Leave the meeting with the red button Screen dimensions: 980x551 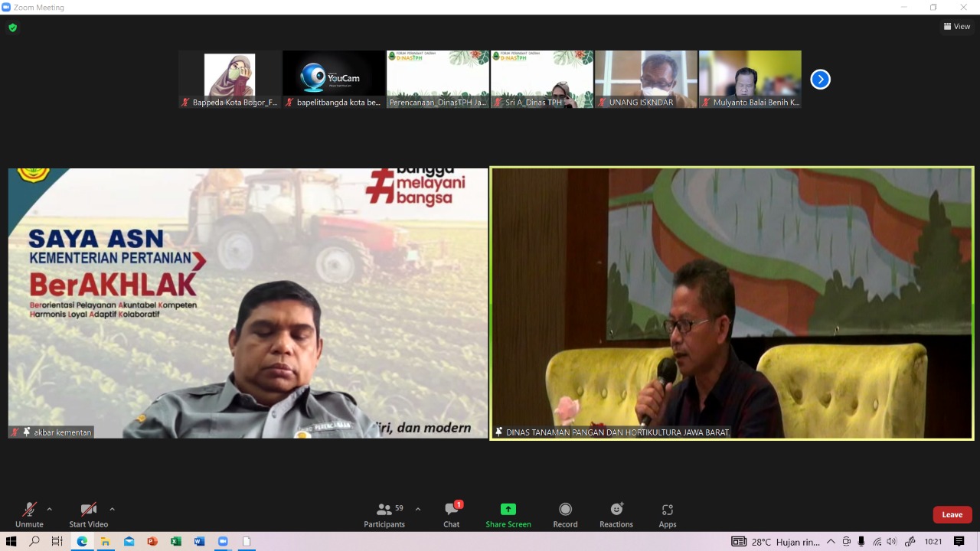click(x=952, y=514)
